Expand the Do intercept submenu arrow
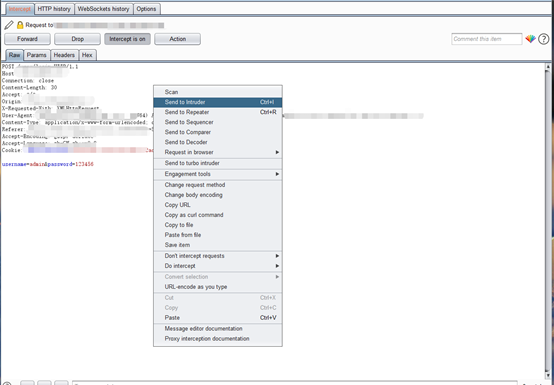 click(x=277, y=266)
